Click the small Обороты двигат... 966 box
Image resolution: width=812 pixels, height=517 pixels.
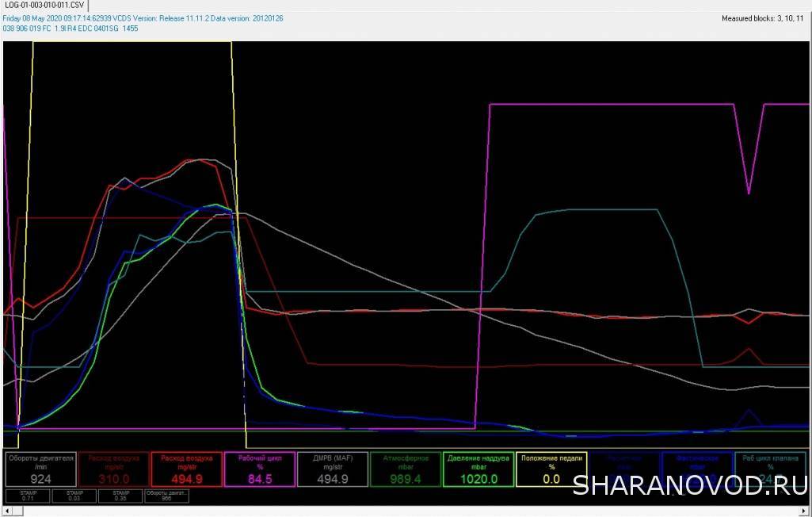166,496
